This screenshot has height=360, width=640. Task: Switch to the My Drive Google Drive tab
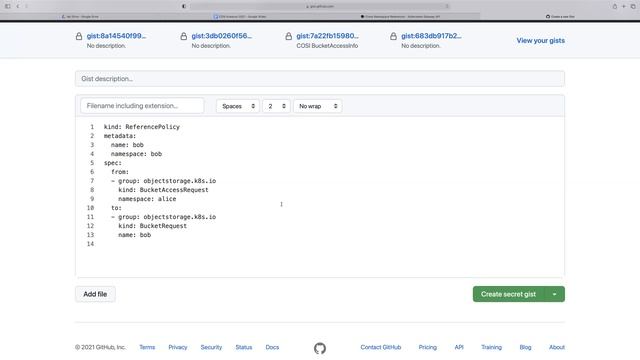point(80,16)
